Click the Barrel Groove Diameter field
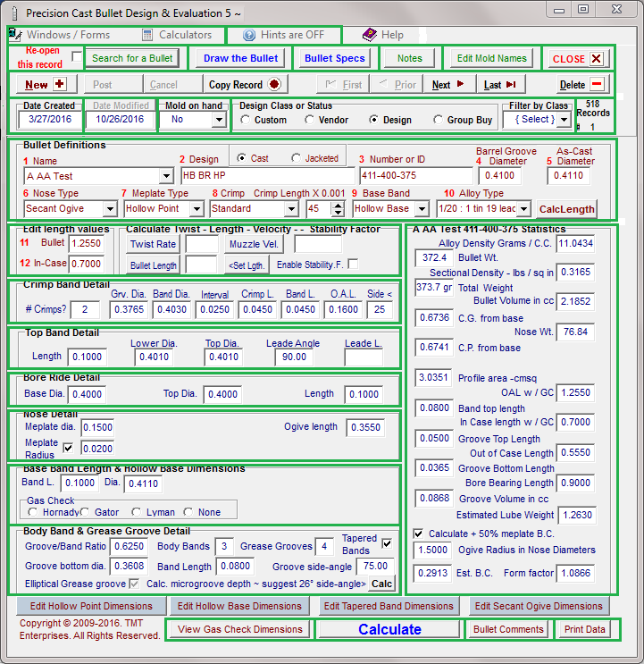 click(x=499, y=175)
